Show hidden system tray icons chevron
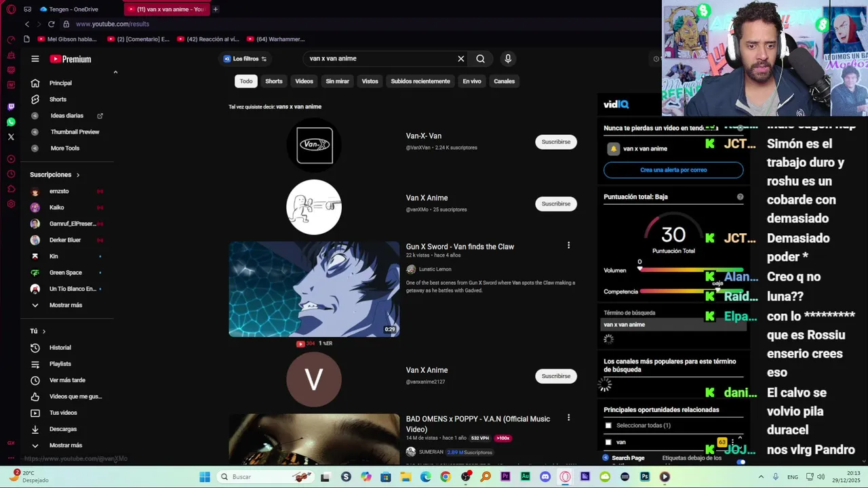Screen dimensions: 868x488 click(761, 477)
